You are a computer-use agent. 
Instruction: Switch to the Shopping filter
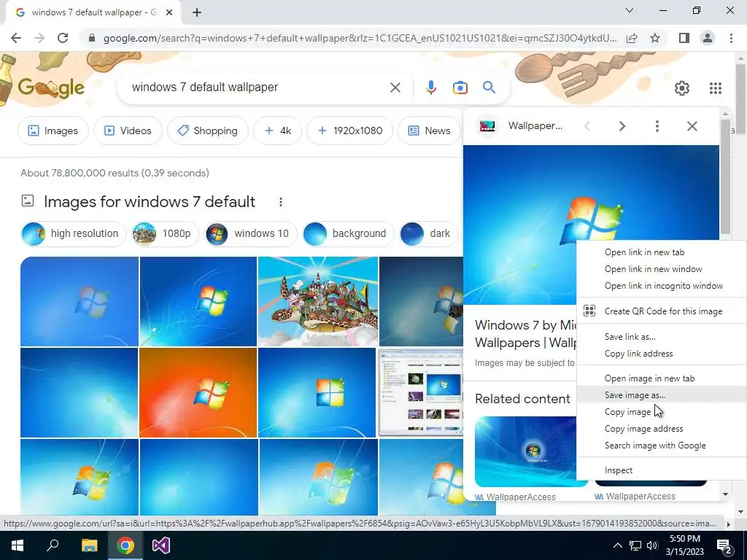click(208, 131)
